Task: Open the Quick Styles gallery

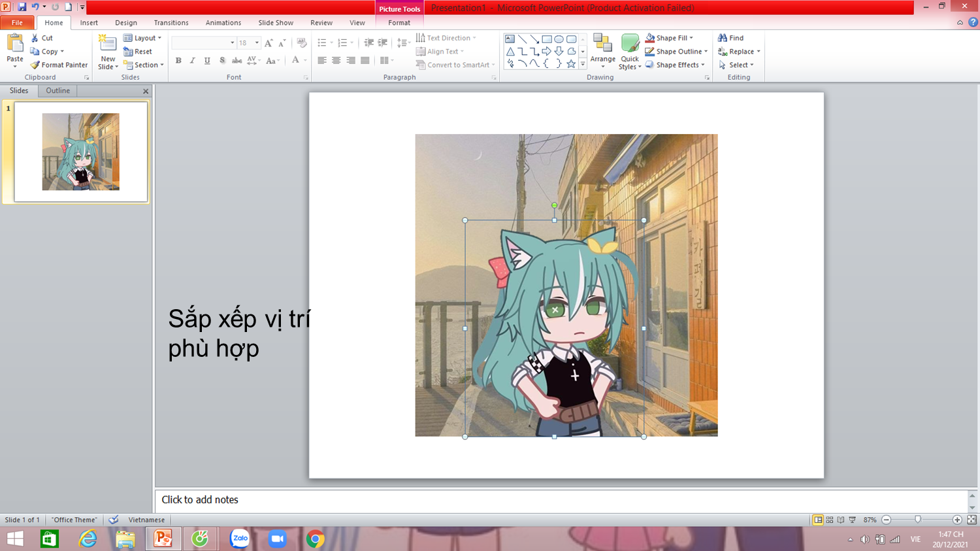Action: (630, 52)
